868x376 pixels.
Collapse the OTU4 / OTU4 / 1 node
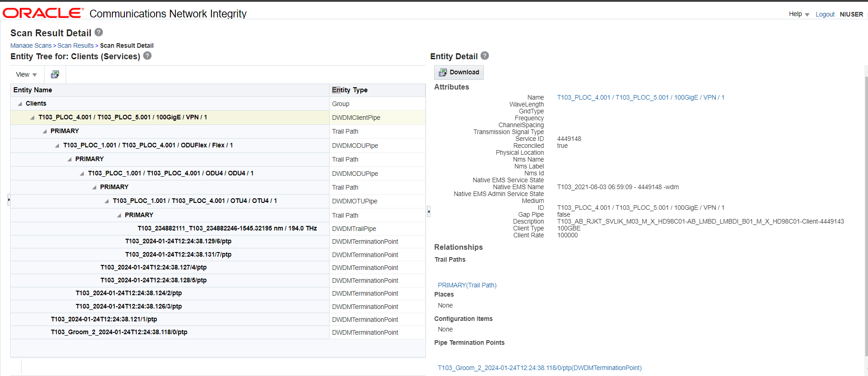[106, 201]
